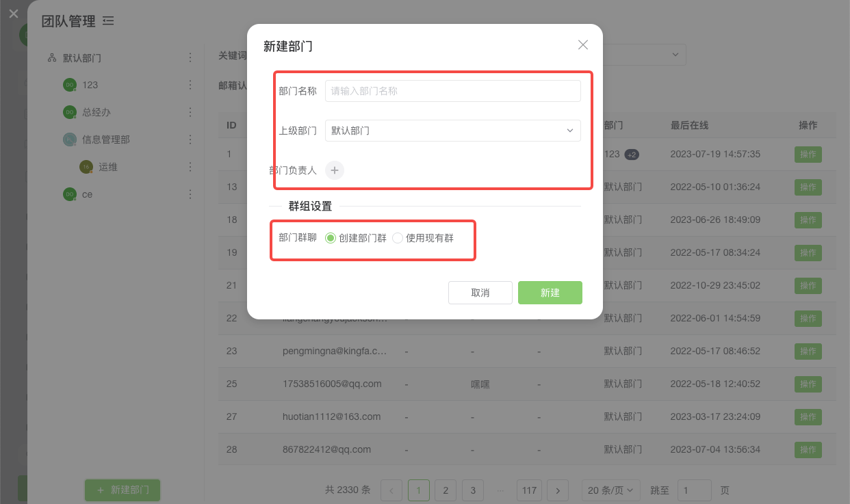Click the next page arrow

click(558, 490)
